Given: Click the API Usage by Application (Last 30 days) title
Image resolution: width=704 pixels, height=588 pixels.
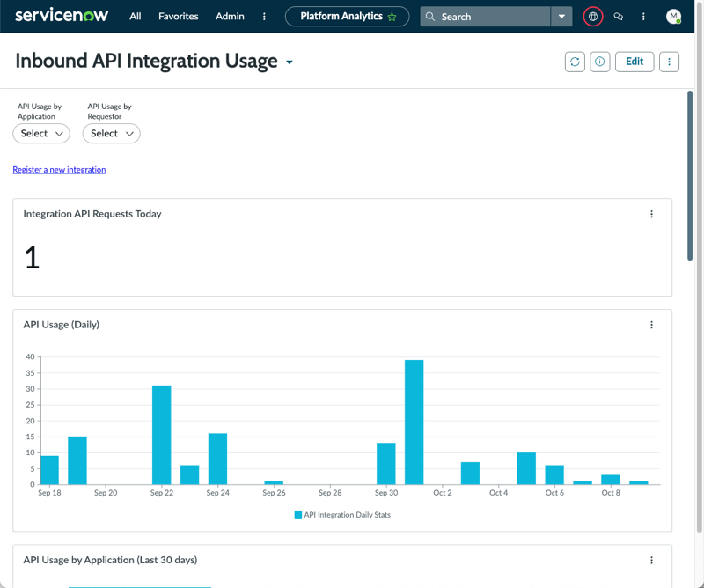Looking at the screenshot, I should click(110, 560).
